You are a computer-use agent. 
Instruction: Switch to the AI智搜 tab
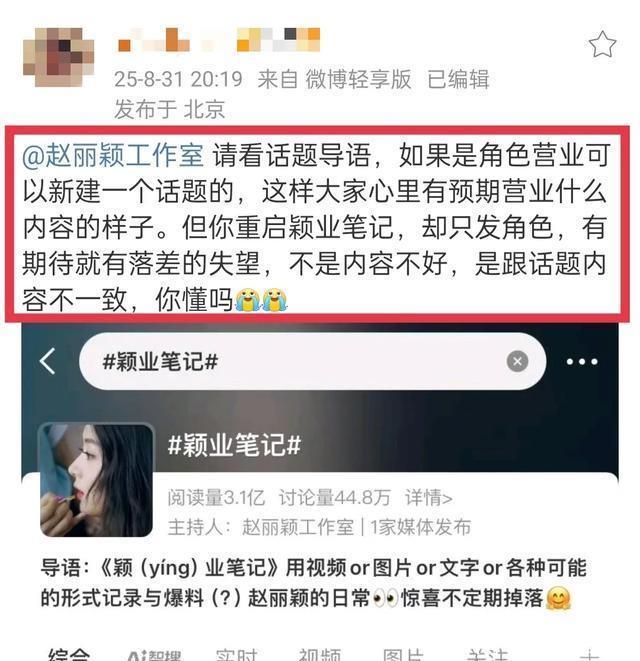coord(154,655)
